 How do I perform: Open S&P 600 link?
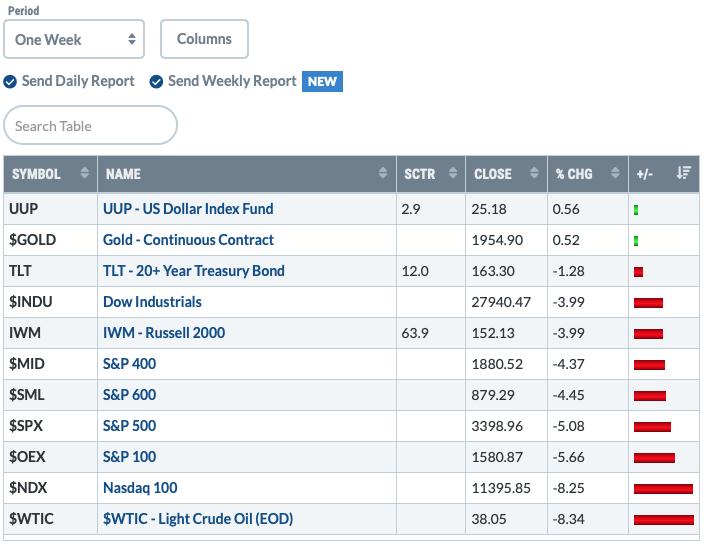pyautogui.click(x=129, y=395)
